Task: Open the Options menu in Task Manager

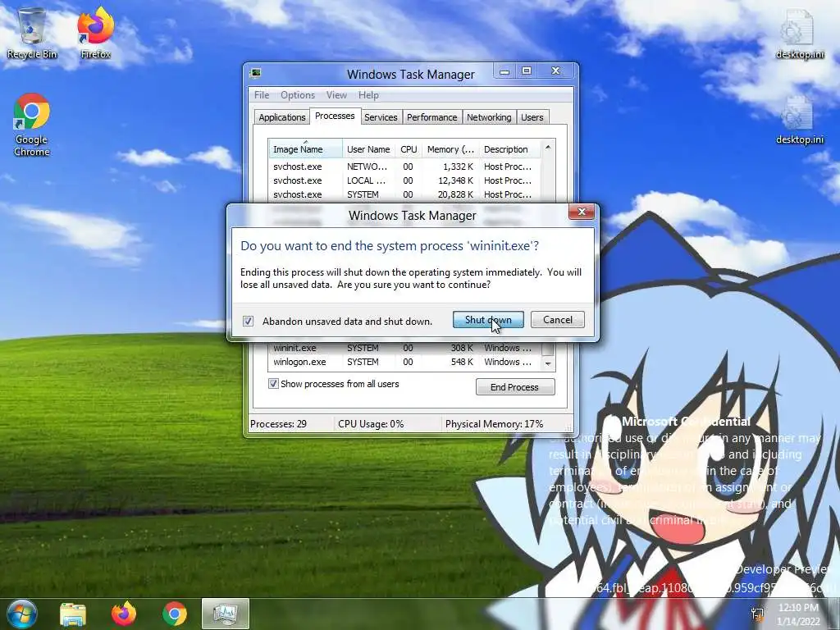Action: click(x=297, y=95)
